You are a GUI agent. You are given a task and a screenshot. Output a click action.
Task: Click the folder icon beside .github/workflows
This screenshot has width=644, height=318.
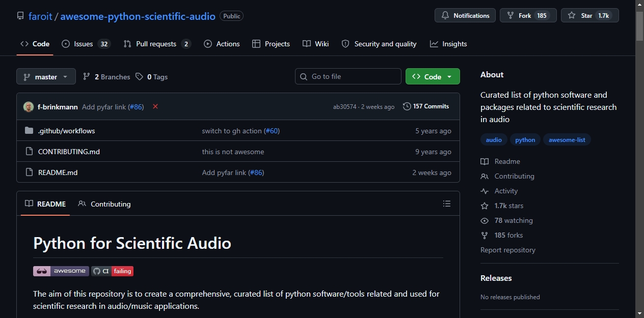point(29,131)
